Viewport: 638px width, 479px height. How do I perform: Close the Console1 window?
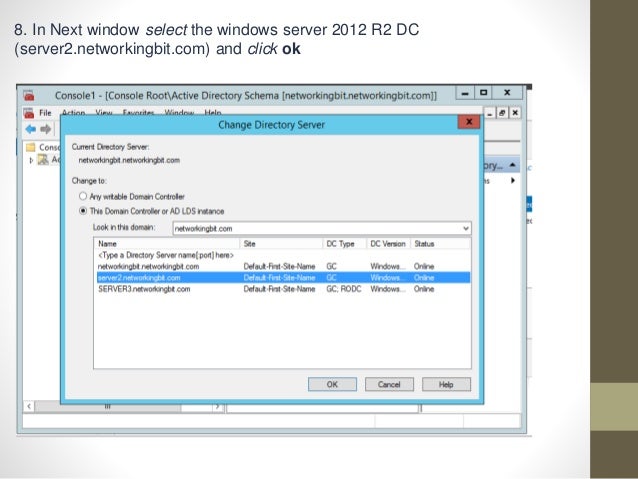[507, 93]
